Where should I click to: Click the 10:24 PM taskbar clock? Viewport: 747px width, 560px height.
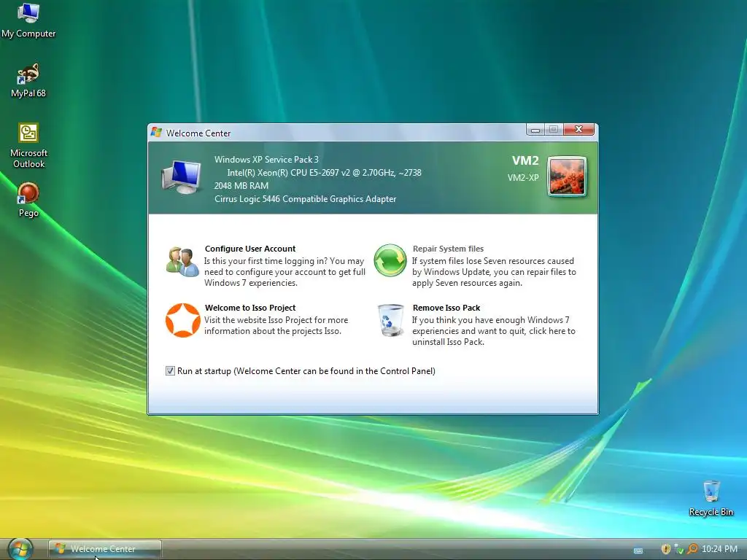pyautogui.click(x=719, y=549)
